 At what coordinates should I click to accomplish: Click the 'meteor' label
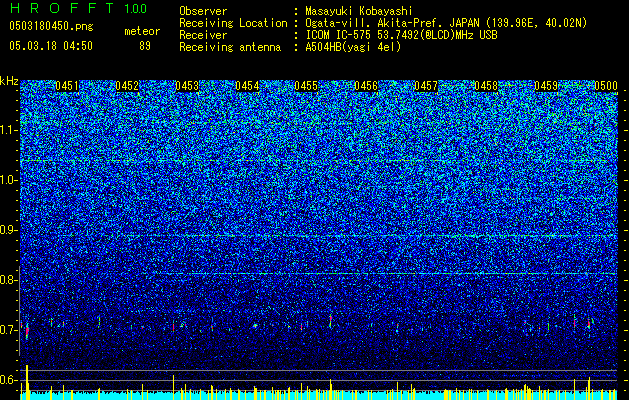(142, 31)
